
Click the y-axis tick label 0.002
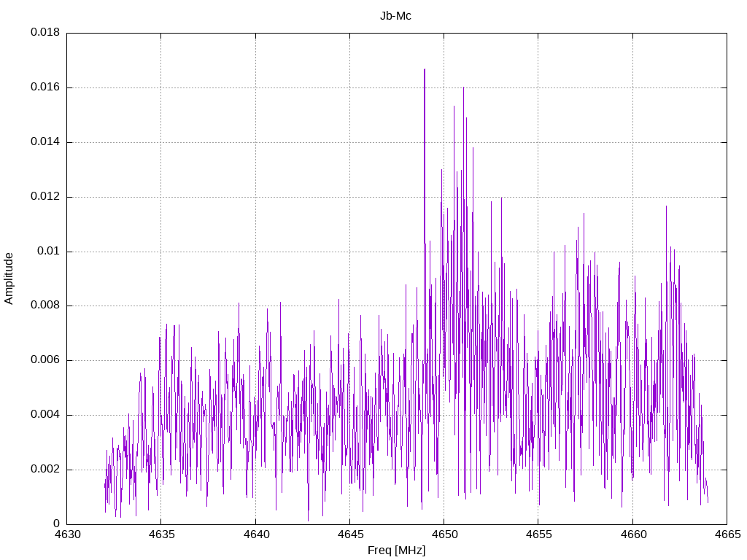point(45,469)
